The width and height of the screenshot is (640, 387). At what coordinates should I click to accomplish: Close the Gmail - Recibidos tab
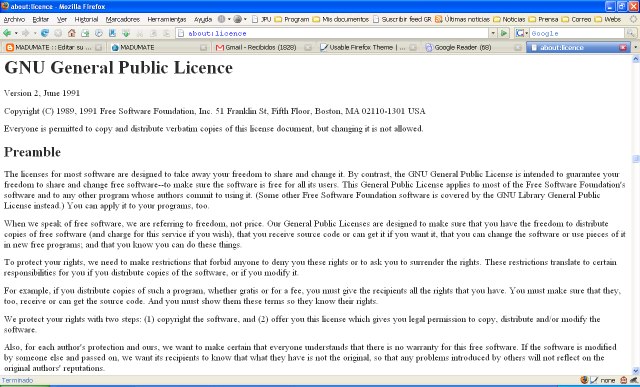click(308, 48)
